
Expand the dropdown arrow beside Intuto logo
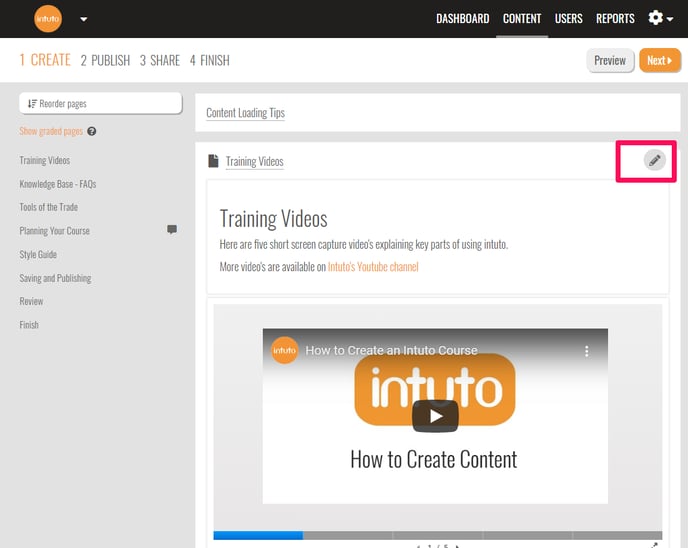tap(83, 19)
